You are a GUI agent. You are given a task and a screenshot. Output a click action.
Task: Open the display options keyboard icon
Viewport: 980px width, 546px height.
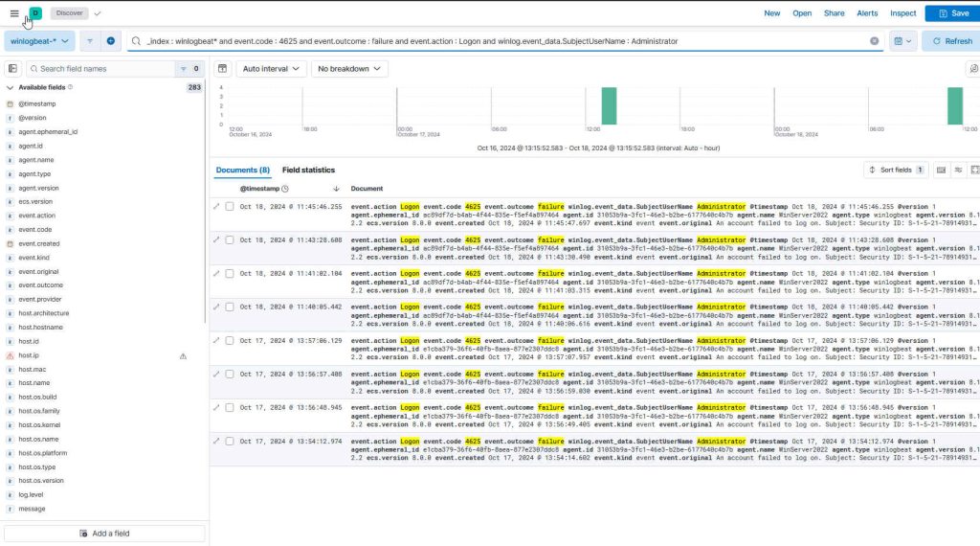point(941,171)
